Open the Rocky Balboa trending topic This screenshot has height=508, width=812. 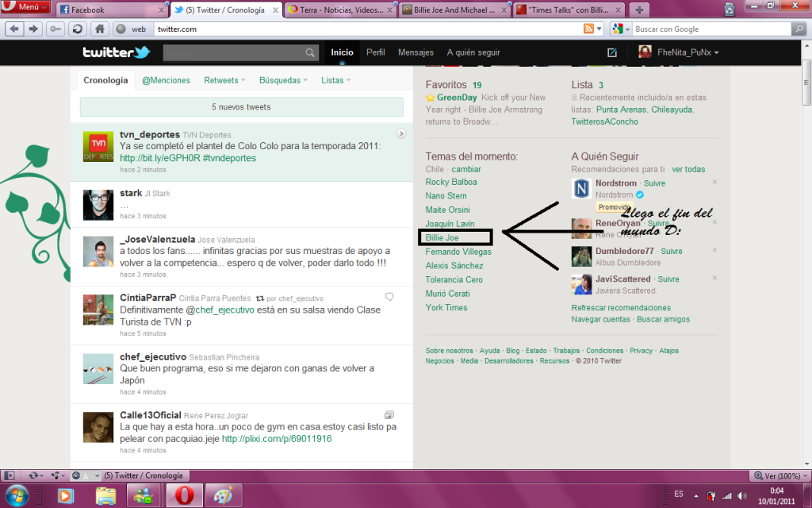click(x=451, y=182)
